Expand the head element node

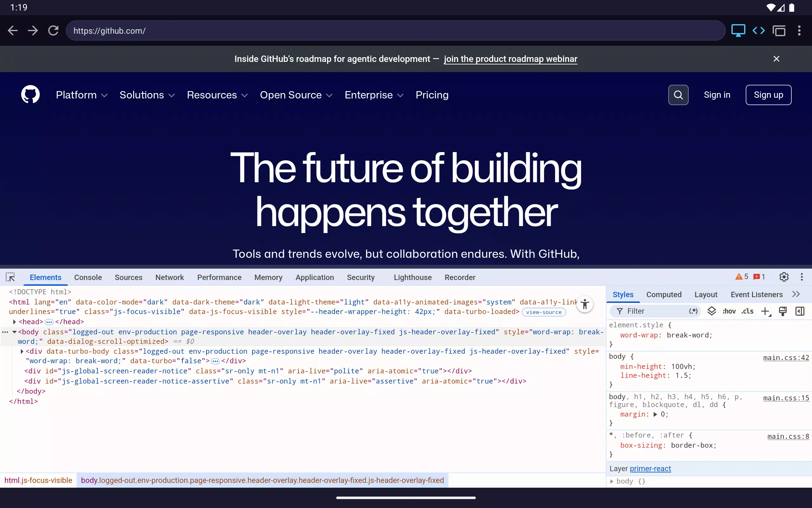click(14, 322)
